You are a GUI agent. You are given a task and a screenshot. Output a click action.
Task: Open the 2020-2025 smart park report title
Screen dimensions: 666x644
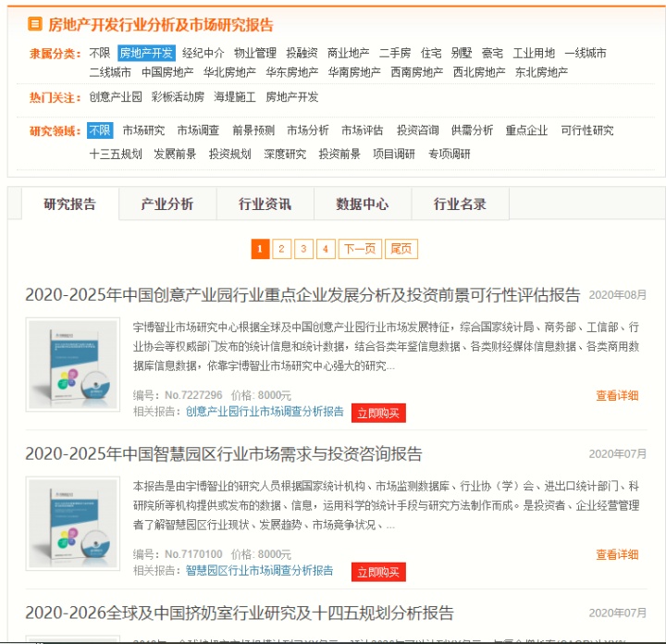point(224,454)
